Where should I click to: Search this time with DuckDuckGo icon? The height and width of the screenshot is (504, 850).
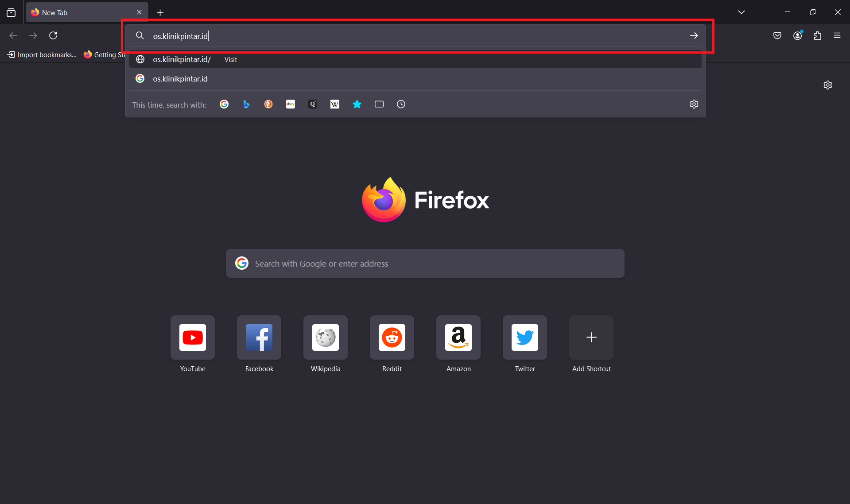(268, 104)
